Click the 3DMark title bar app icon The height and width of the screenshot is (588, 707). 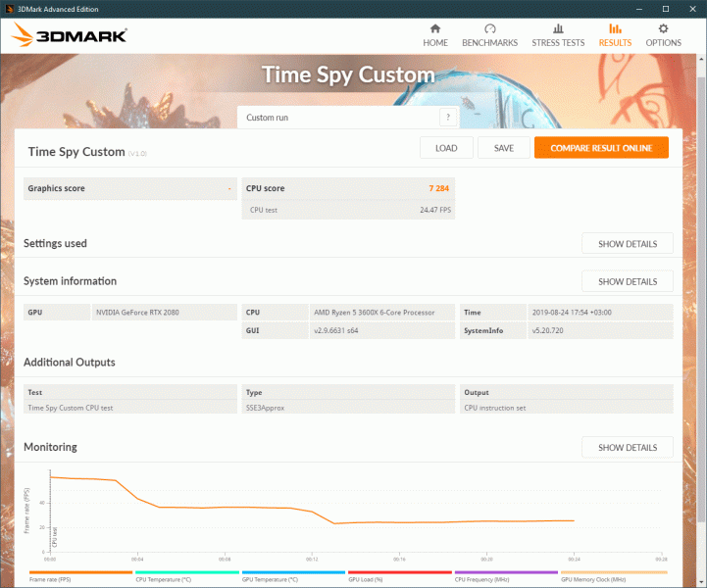coord(9,9)
